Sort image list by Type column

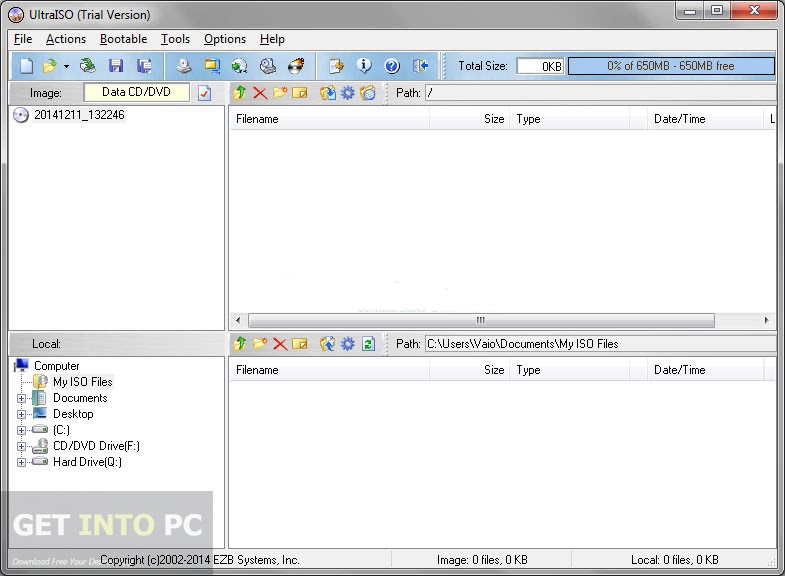click(570, 119)
